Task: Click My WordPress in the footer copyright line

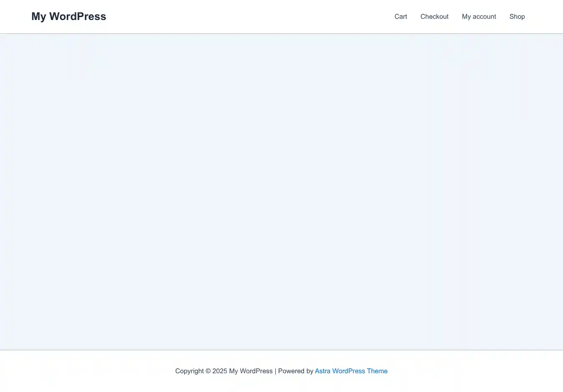Action: pyautogui.click(x=251, y=371)
